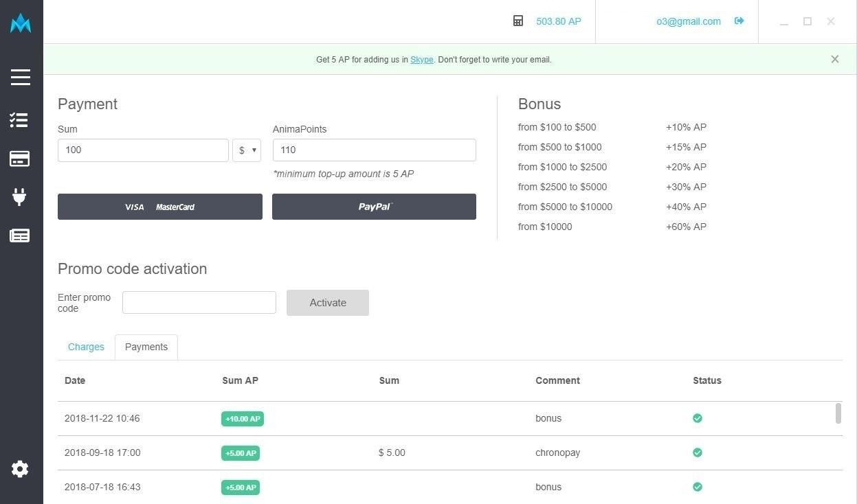
Task: Open the task list sidebar icon
Action: 19,120
